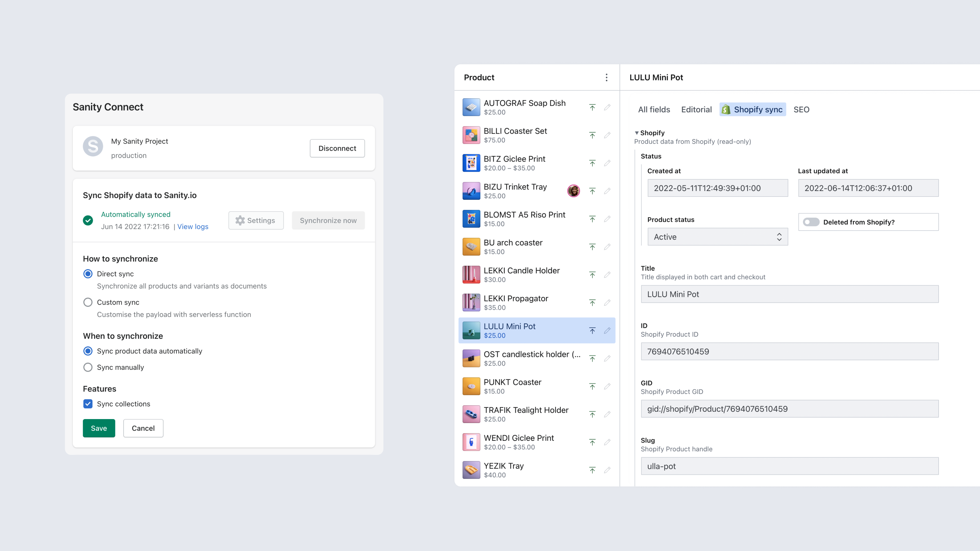Screen dimensions: 980x551
Task: Open the View logs link
Action: (193, 227)
